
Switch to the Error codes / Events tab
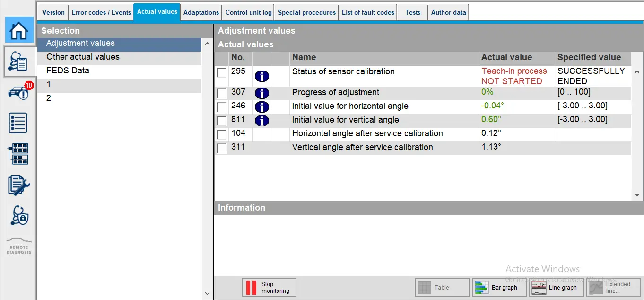[101, 12]
